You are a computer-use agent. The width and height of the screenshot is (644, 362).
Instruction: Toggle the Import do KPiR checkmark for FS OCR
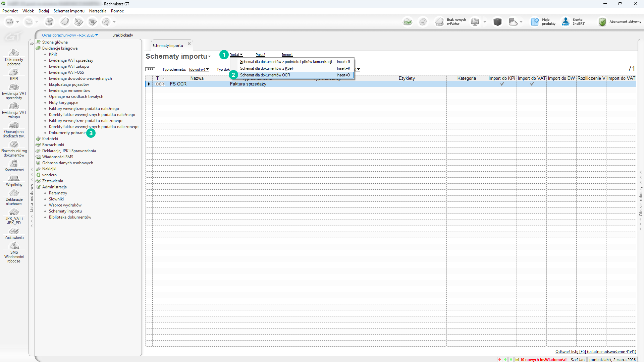[502, 84]
